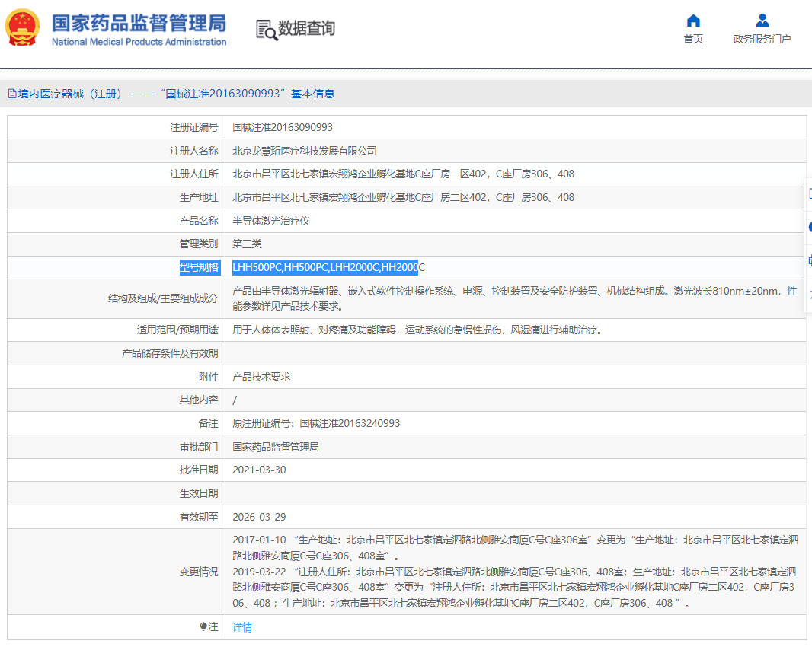Click the registrant name 北京龙慧珩医疗科技发展有限公司
This screenshot has width=812, height=647.
coord(305,151)
